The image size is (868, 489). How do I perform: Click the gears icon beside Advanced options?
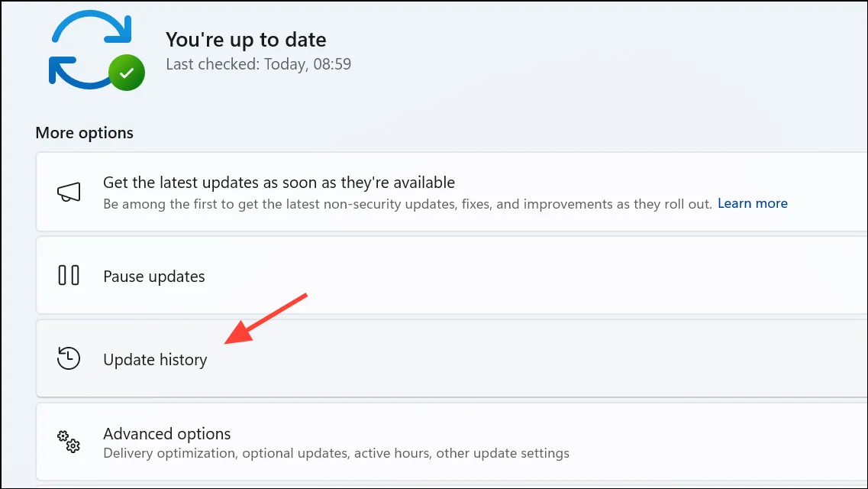click(x=69, y=442)
